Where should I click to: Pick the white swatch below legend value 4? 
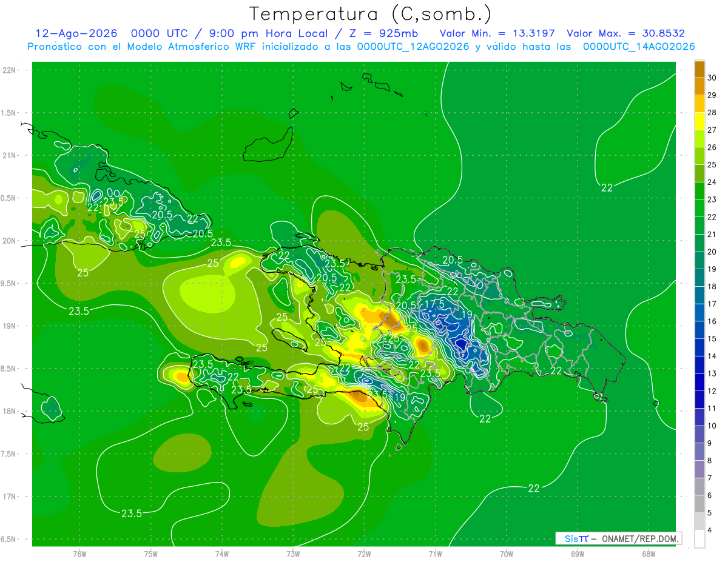tap(699, 539)
